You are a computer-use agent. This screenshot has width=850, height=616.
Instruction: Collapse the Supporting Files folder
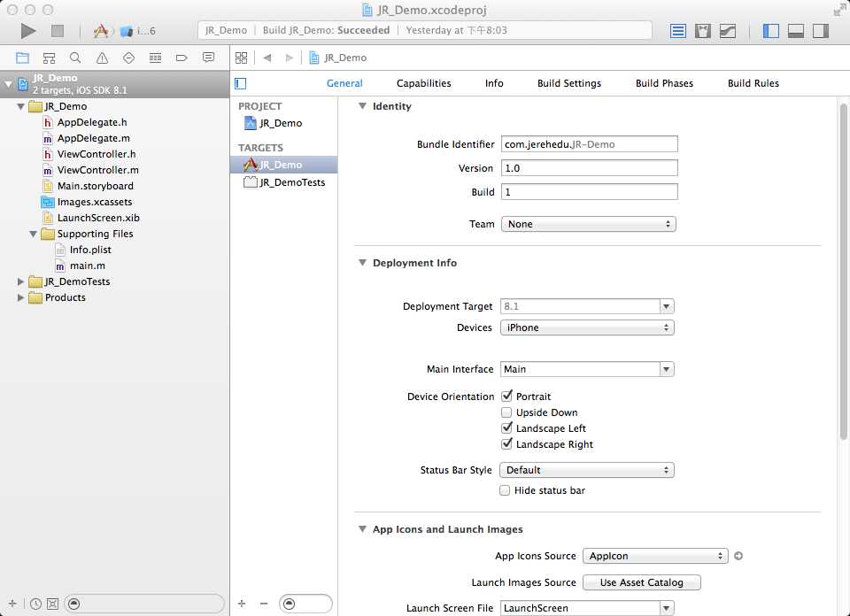(33, 234)
